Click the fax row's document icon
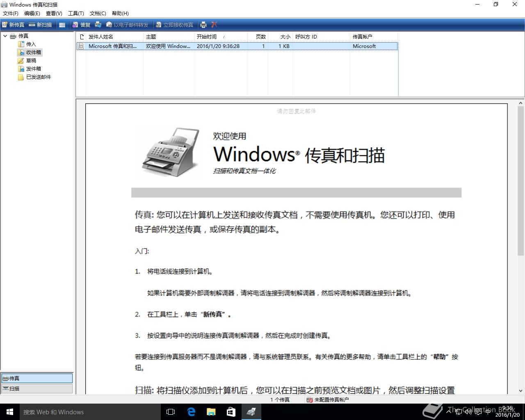This screenshot has width=525, height=420. point(81,46)
